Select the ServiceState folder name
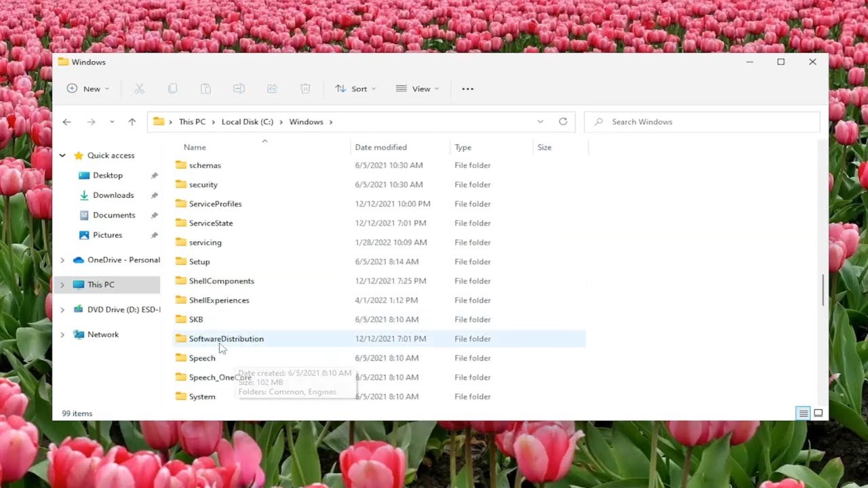Viewport: 868px width, 488px height. pos(211,223)
